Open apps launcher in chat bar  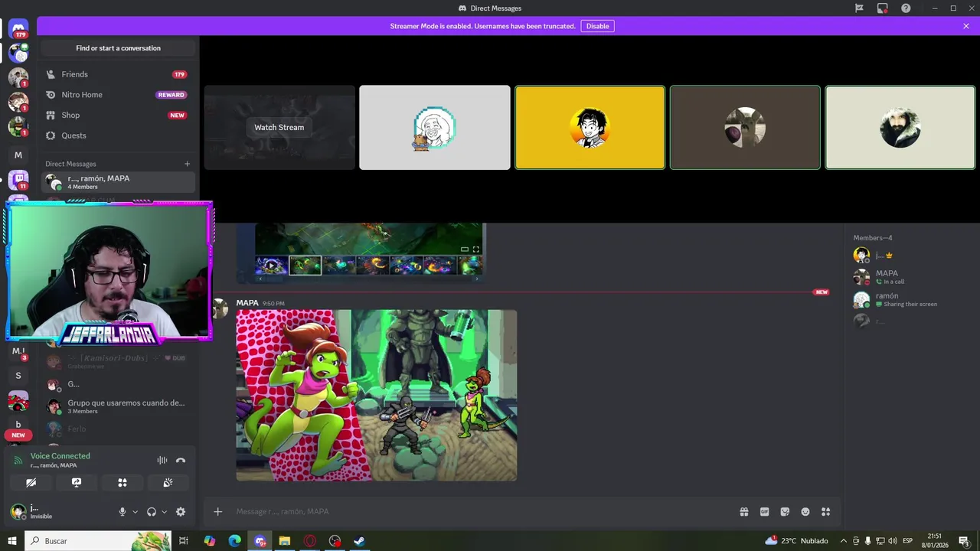(825, 512)
